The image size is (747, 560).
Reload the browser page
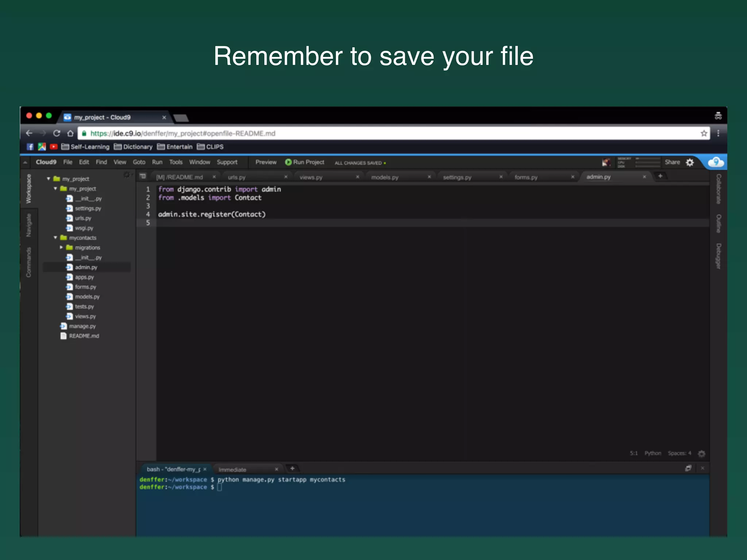57,133
